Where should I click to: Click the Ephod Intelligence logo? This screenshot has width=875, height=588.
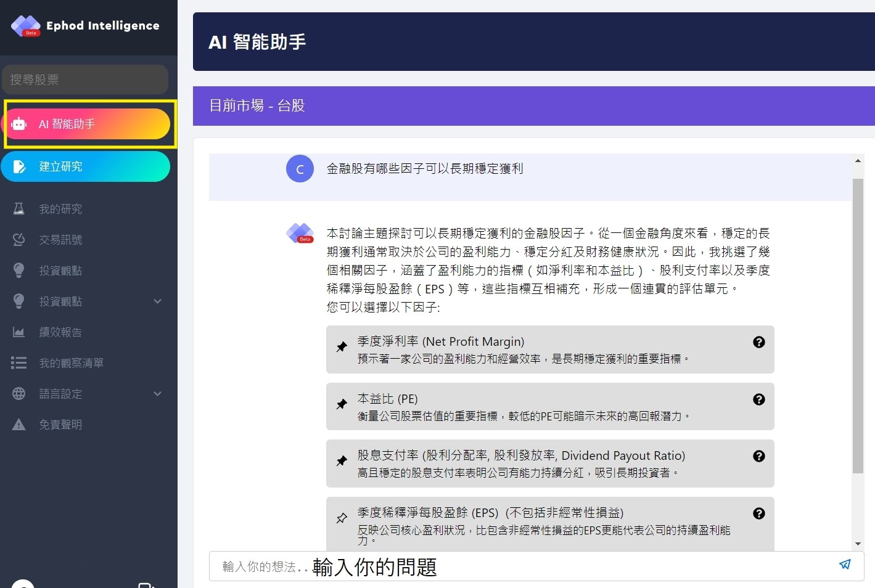click(x=26, y=26)
